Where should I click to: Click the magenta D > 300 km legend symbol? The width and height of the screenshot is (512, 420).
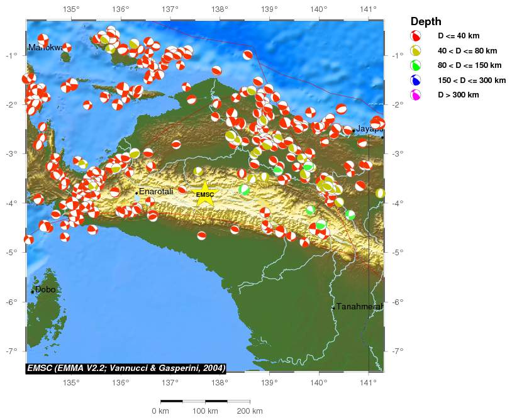pyautogui.click(x=416, y=95)
